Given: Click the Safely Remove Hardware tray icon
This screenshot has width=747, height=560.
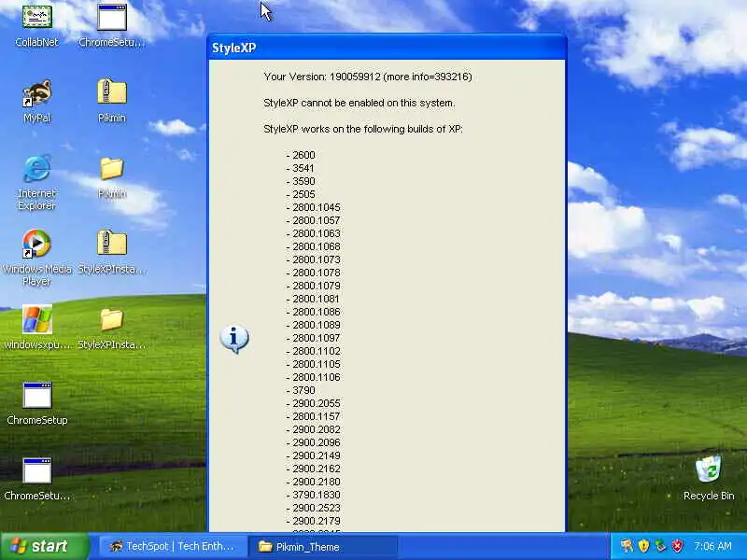Looking at the screenshot, I should pyautogui.click(x=660, y=546).
